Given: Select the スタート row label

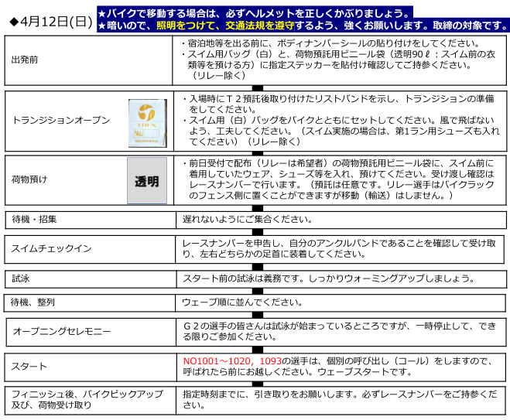Looking at the screenshot, I should coord(30,366).
